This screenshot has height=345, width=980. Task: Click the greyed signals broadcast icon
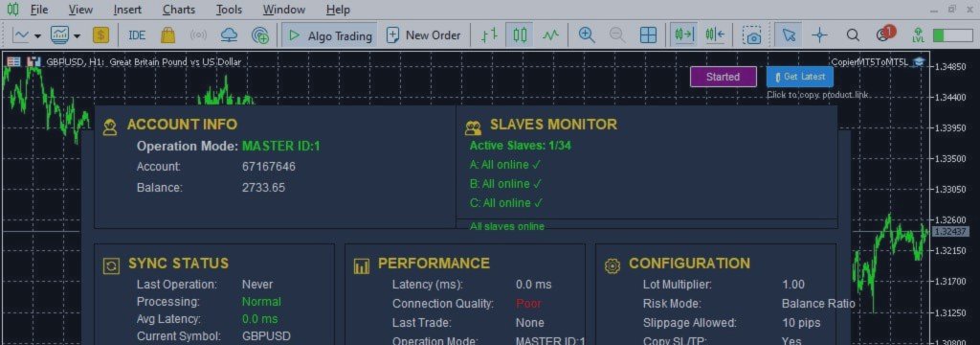(198, 35)
